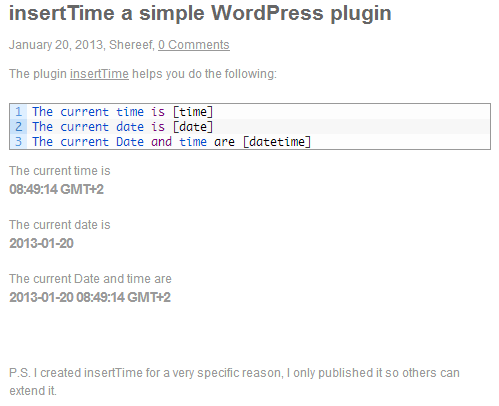Select line number 1 in code block
499x406 pixels.
[19, 112]
